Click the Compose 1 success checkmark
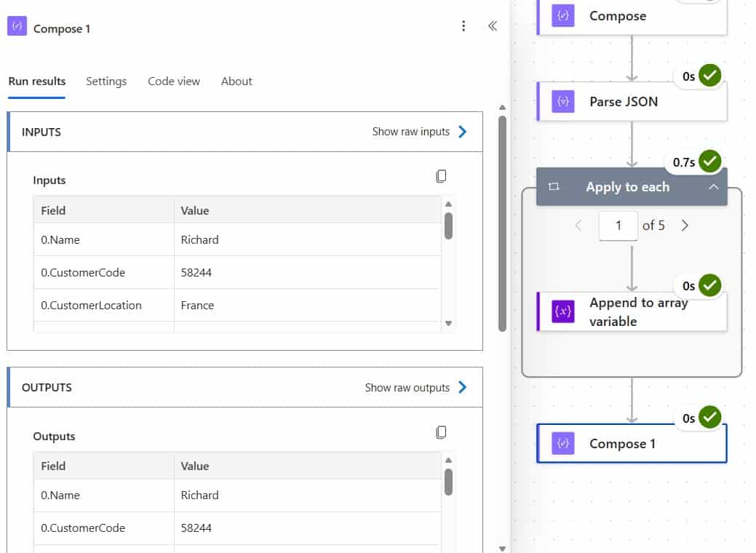This screenshot has width=756, height=553. (709, 417)
